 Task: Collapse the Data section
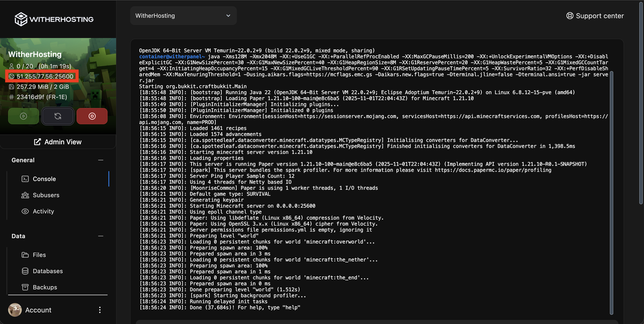[101, 236]
